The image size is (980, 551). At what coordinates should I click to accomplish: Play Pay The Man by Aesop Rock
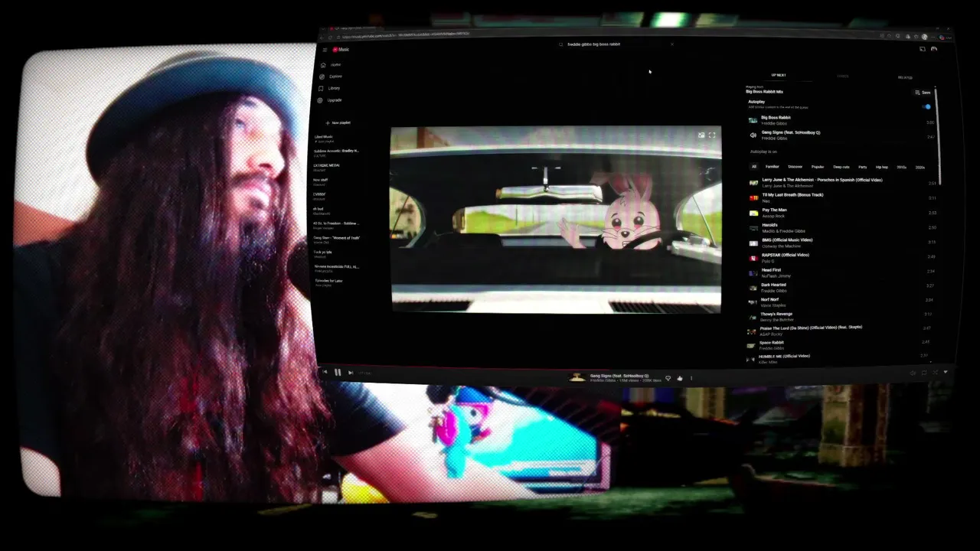coord(842,213)
